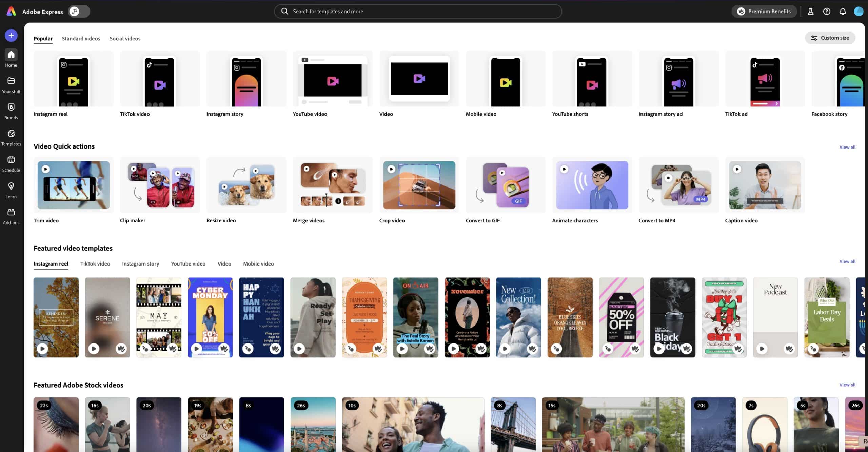Select the TikTok video featured templates tab
The width and height of the screenshot is (868, 452).
point(95,264)
